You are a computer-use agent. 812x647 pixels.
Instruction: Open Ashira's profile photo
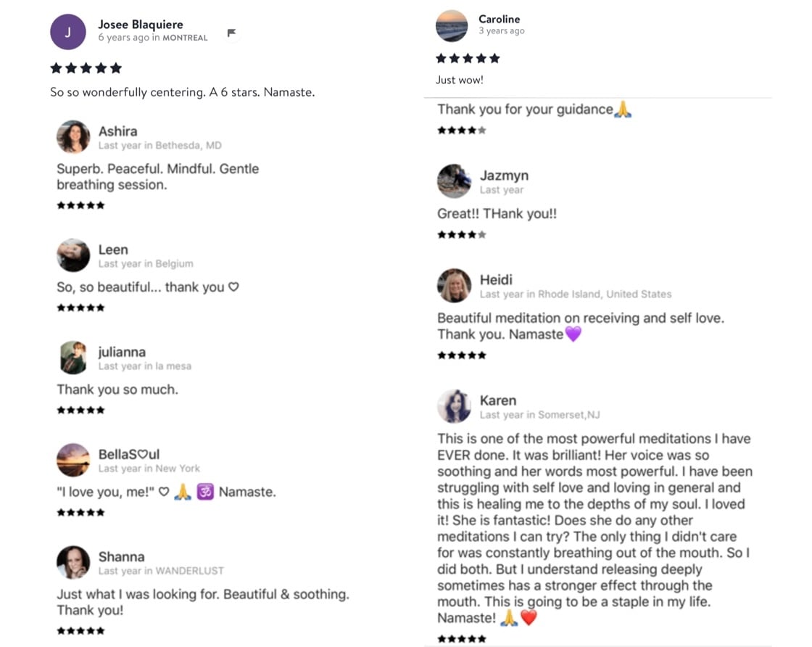coord(73,136)
